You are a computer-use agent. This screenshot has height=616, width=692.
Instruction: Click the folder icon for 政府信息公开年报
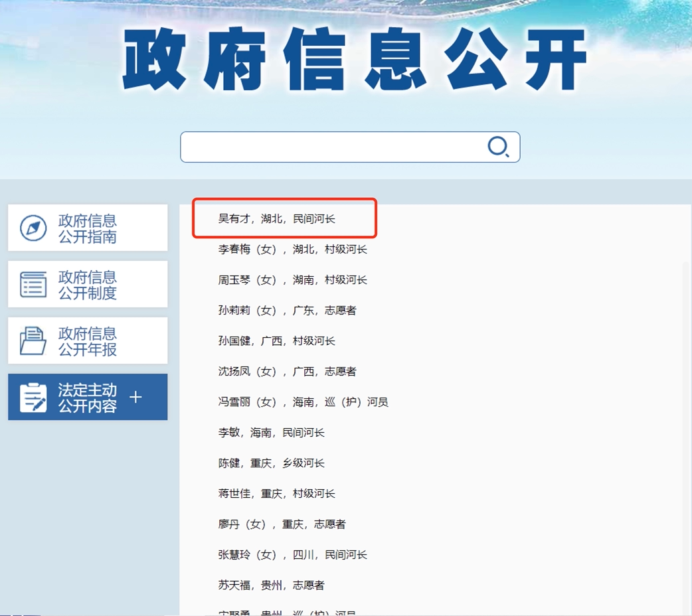point(33,341)
